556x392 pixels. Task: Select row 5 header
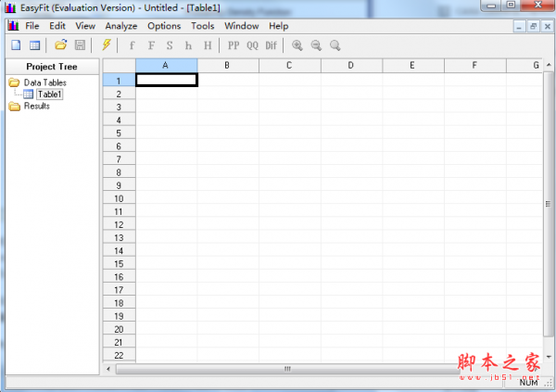coord(120,133)
